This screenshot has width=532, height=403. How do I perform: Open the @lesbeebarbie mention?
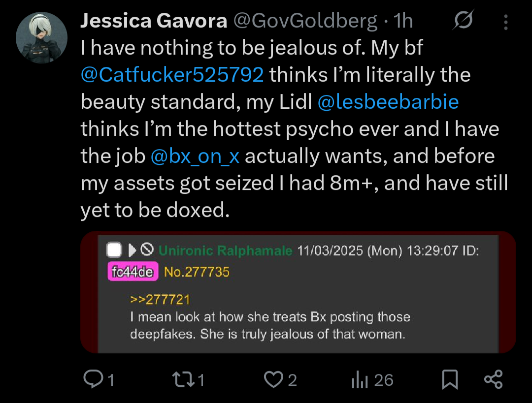tap(388, 102)
